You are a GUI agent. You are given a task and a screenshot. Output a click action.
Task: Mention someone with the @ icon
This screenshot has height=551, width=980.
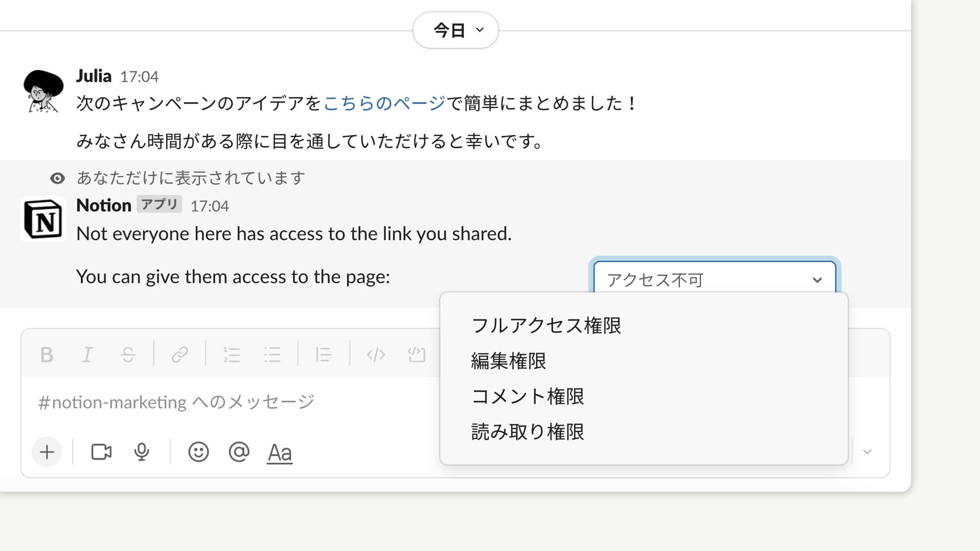[x=238, y=451]
